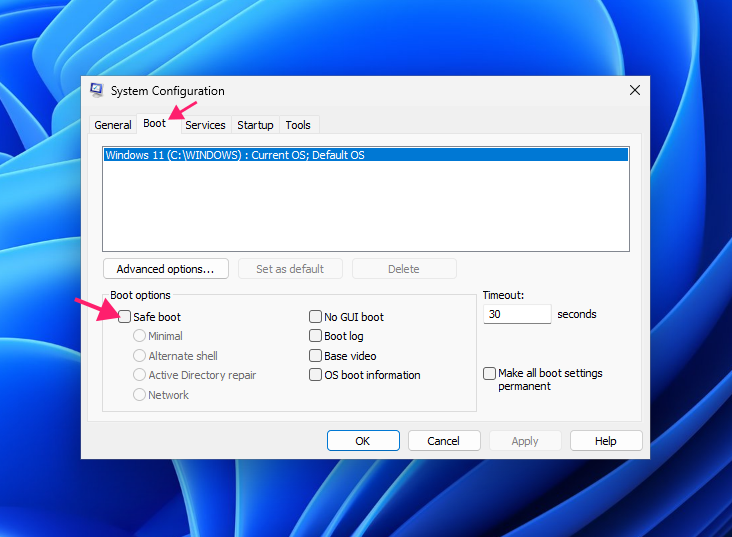Go to the Startup tab
Screen dimensions: 732x537
point(255,125)
